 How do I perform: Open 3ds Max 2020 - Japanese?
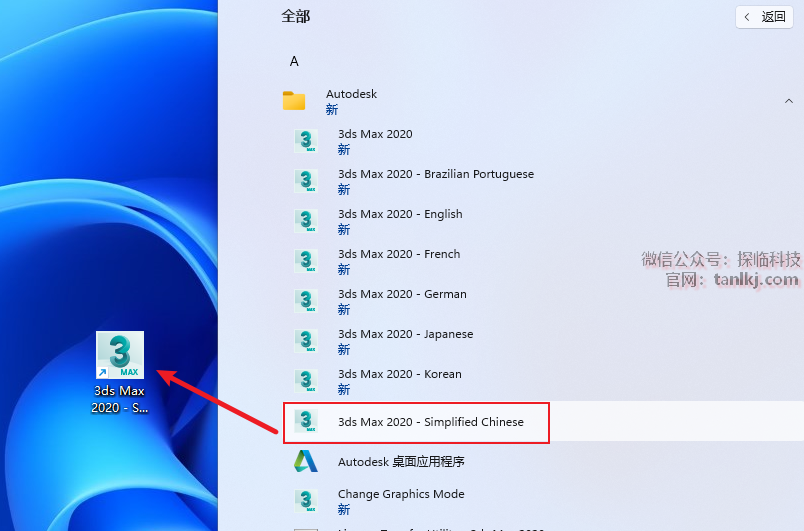pos(406,334)
